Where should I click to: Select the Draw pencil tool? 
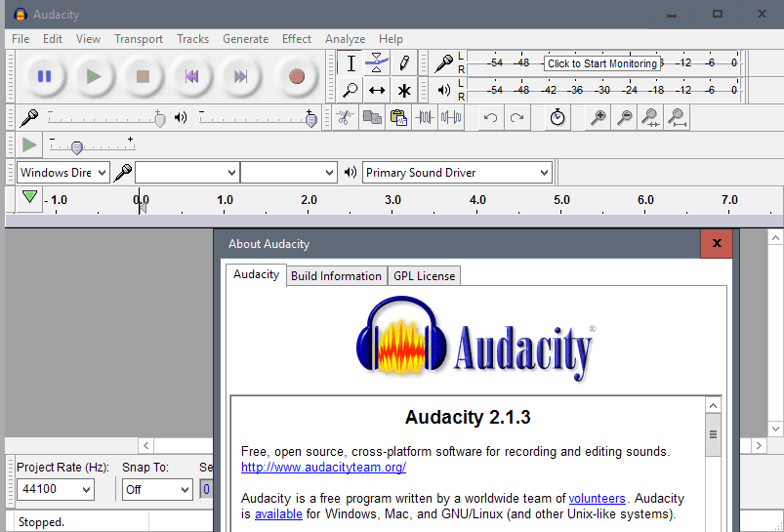coord(403,63)
